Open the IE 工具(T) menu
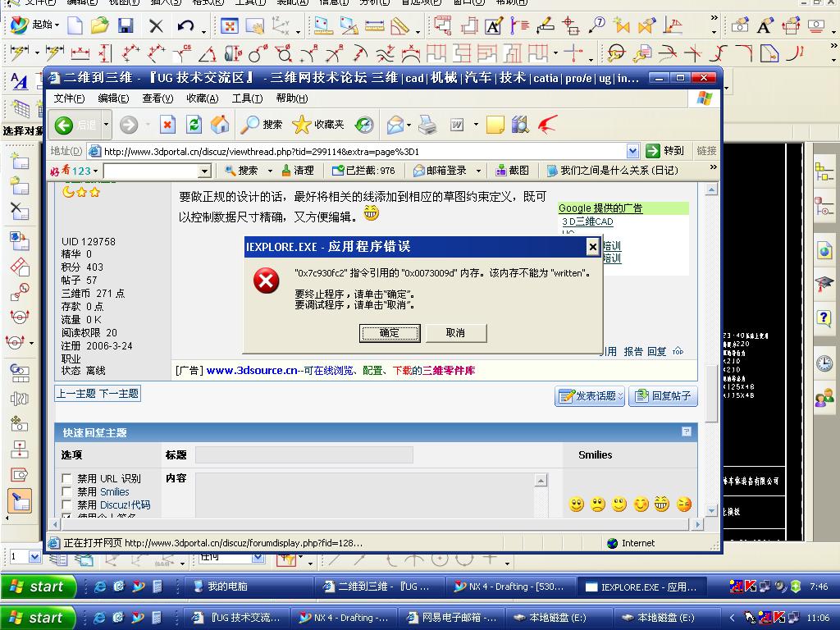840x630 pixels. pos(247,98)
